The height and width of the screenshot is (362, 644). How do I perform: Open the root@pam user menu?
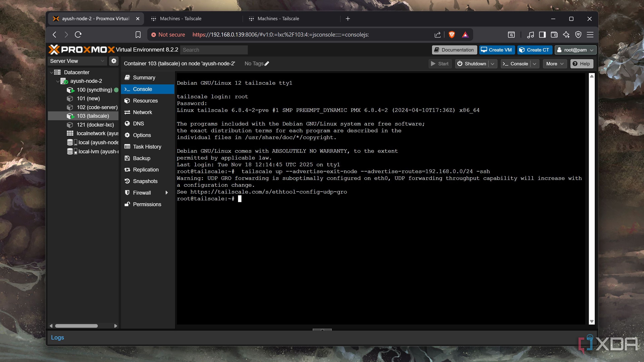[575, 50]
